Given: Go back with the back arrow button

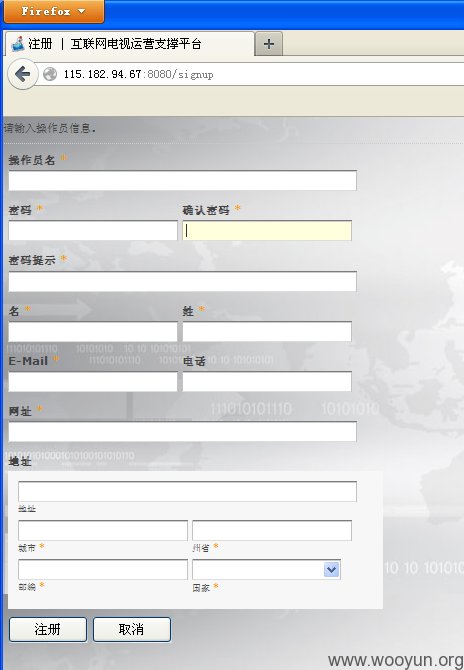Looking at the screenshot, I should click(23, 74).
